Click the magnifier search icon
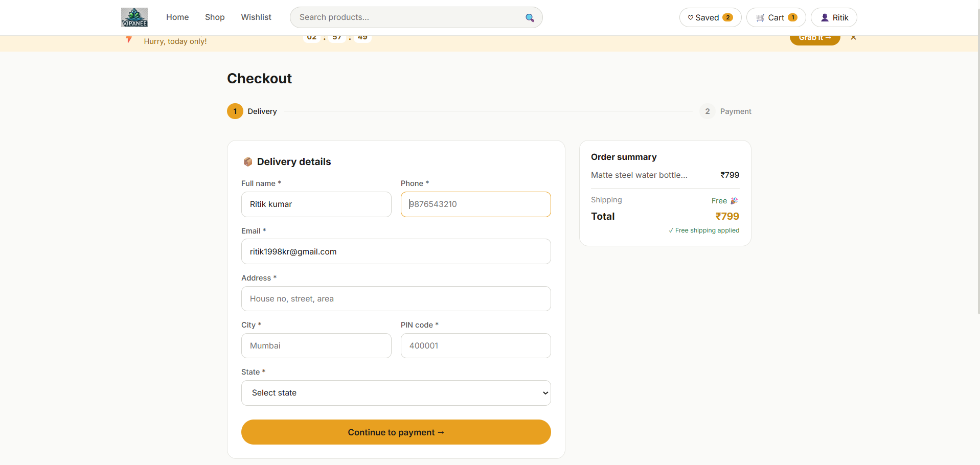The width and height of the screenshot is (980, 465). (530, 18)
